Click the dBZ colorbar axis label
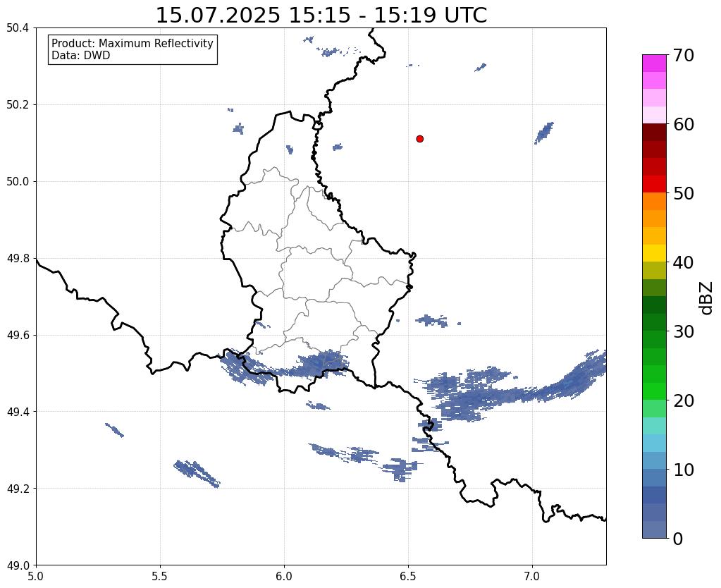The image size is (721, 588). pyautogui.click(x=707, y=298)
